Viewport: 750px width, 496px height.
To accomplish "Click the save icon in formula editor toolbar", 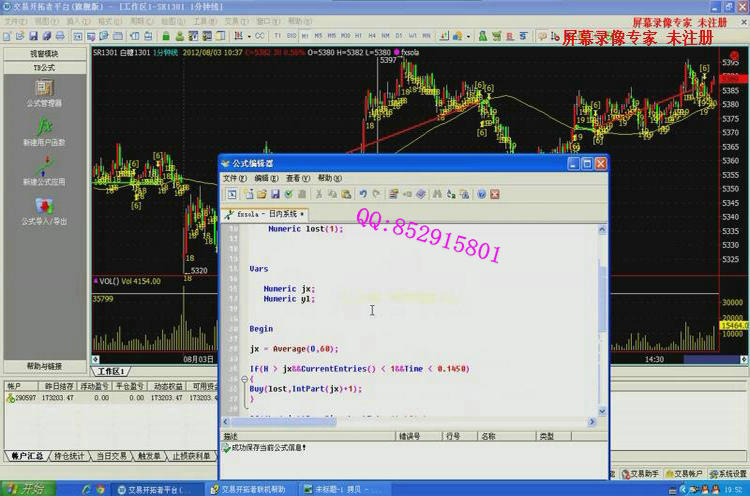I will (x=275, y=194).
